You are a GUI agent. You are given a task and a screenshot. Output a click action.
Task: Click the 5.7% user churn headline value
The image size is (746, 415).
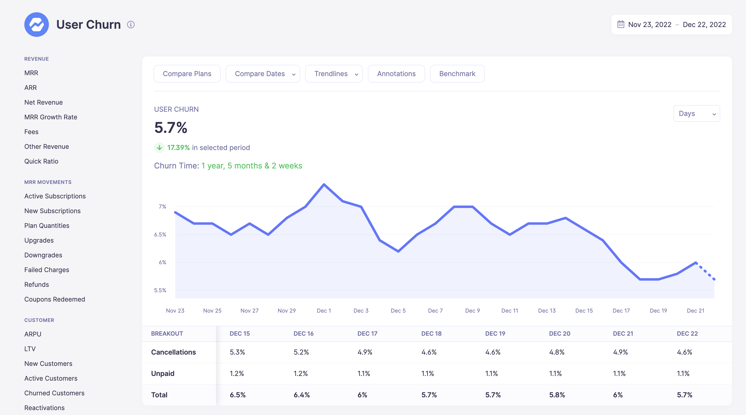click(171, 128)
